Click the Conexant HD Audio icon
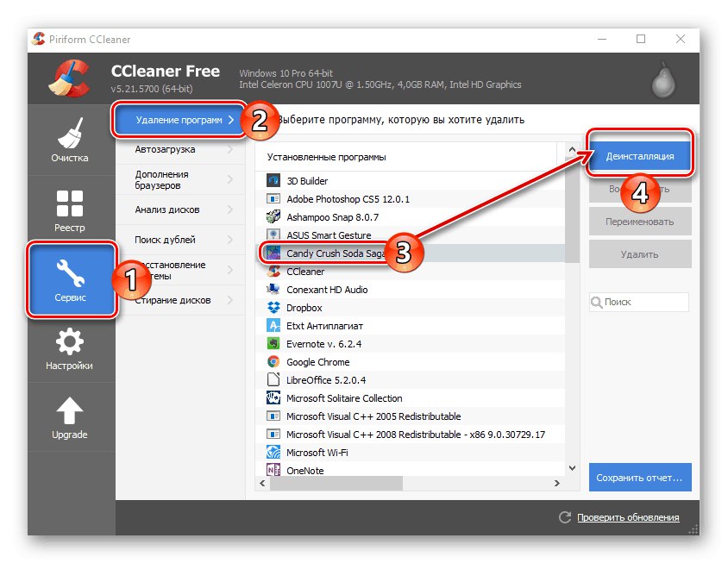This screenshot has height=563, width=728. [x=273, y=289]
